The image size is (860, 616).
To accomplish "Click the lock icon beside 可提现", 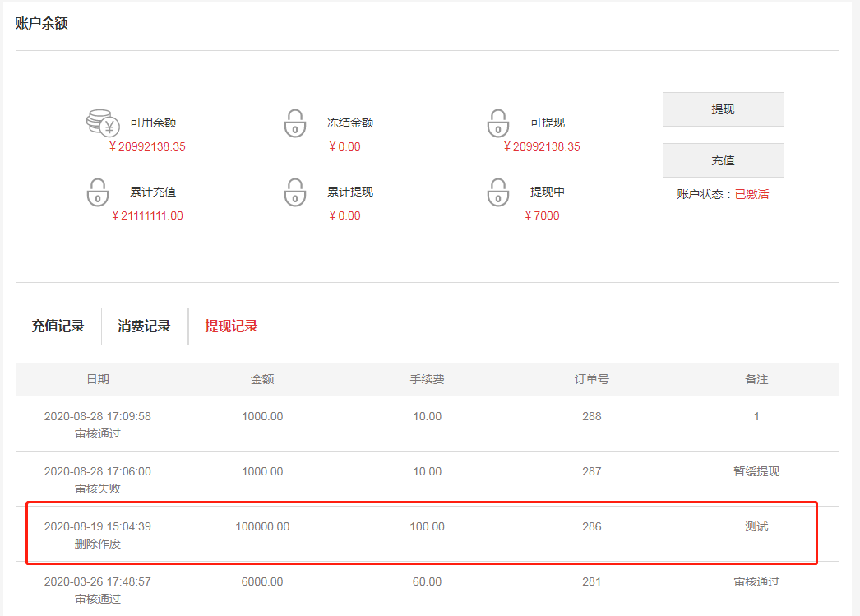I will [497, 123].
